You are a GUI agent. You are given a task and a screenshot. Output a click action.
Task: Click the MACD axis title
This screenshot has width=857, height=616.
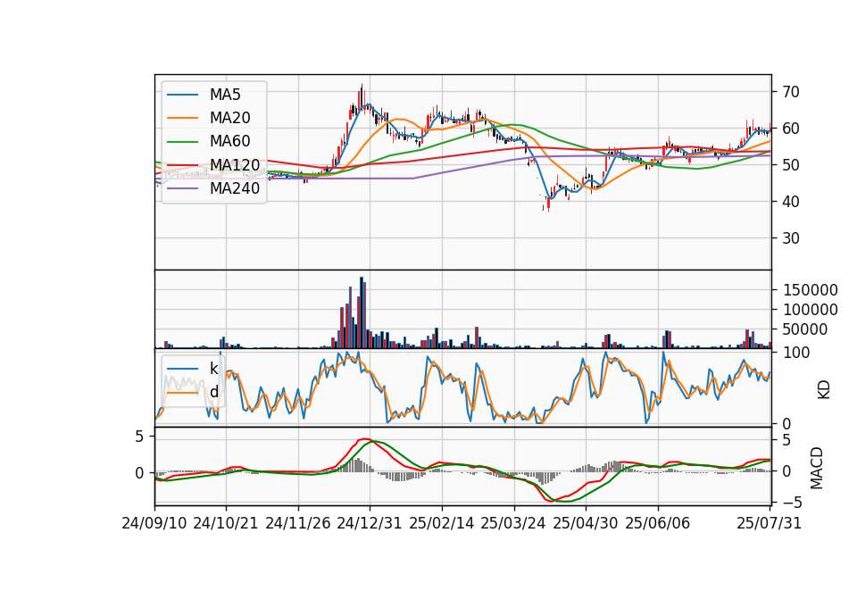(817, 468)
